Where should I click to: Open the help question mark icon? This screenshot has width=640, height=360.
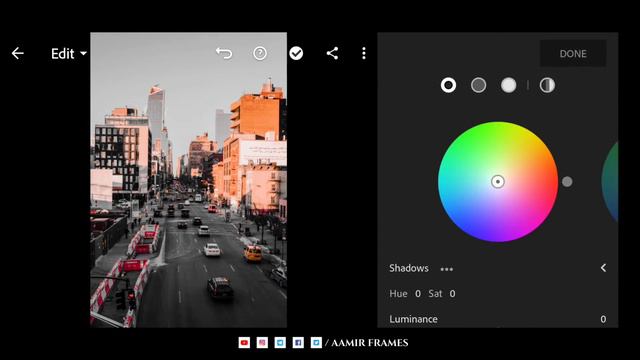[260, 53]
